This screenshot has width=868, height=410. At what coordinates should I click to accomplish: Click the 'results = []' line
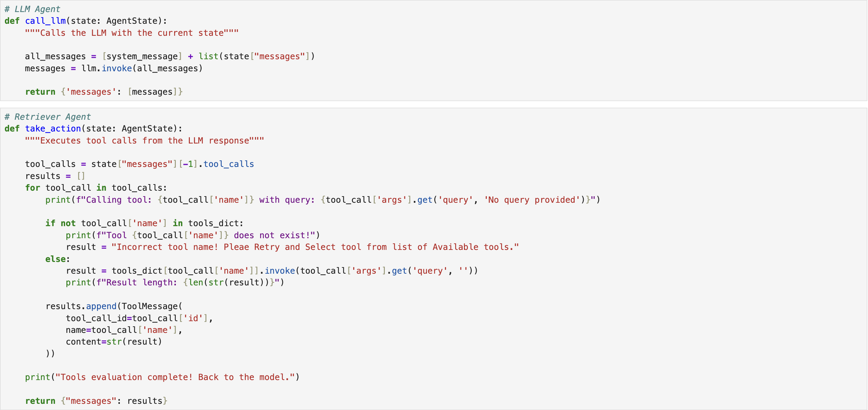(55, 176)
